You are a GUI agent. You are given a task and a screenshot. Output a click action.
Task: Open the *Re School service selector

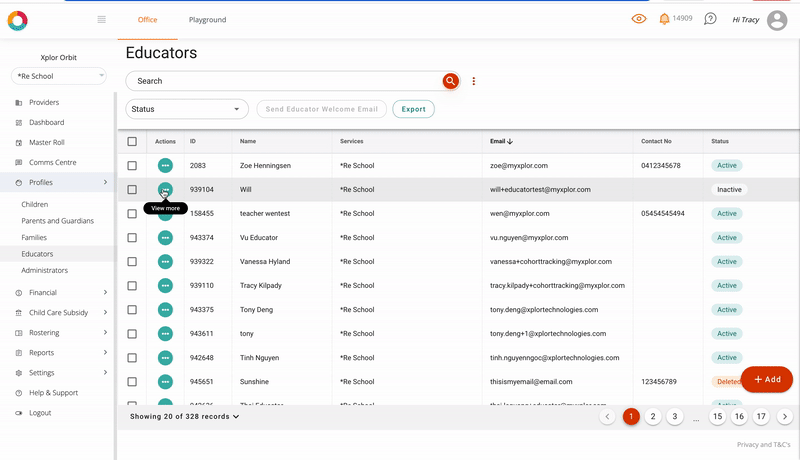click(59, 76)
